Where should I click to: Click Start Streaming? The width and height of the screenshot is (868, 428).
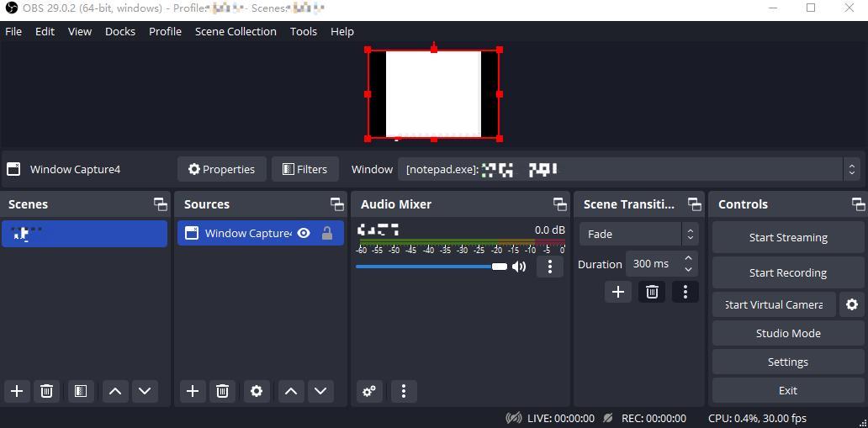[x=788, y=237]
